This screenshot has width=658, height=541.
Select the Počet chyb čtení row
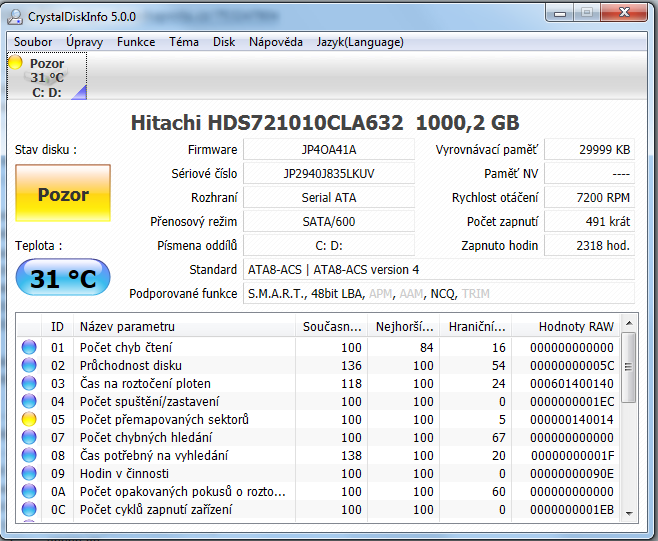[318, 347]
